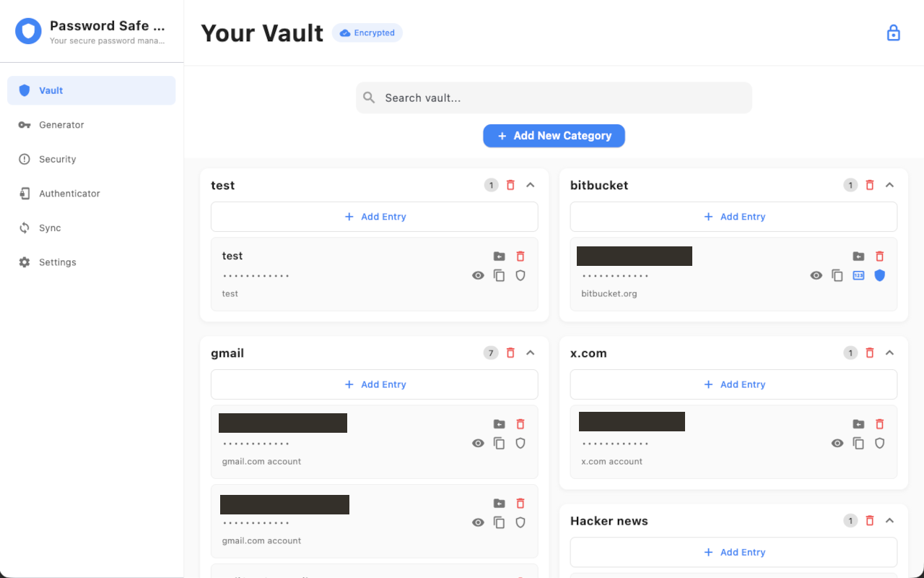Collapse the test category

(531, 185)
